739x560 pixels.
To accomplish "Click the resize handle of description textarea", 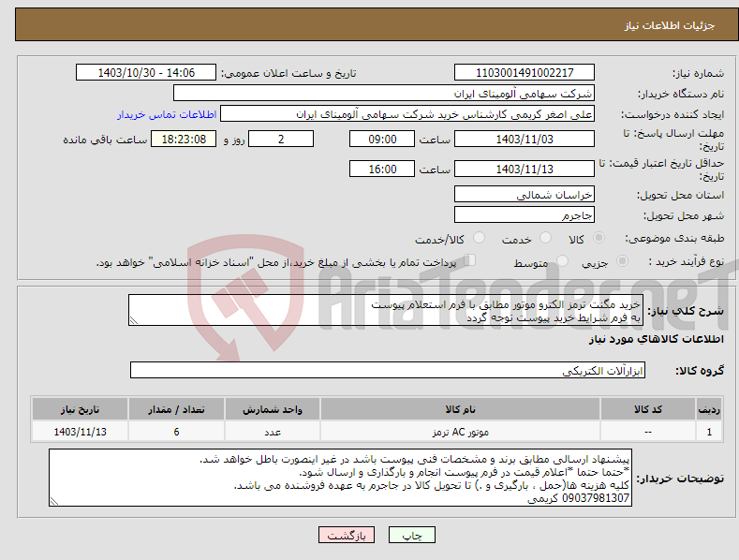I will (134, 320).
